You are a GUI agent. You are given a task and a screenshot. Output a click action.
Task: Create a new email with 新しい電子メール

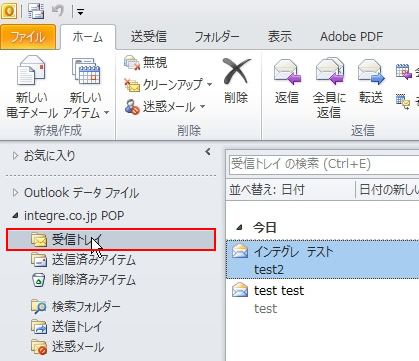click(x=32, y=87)
